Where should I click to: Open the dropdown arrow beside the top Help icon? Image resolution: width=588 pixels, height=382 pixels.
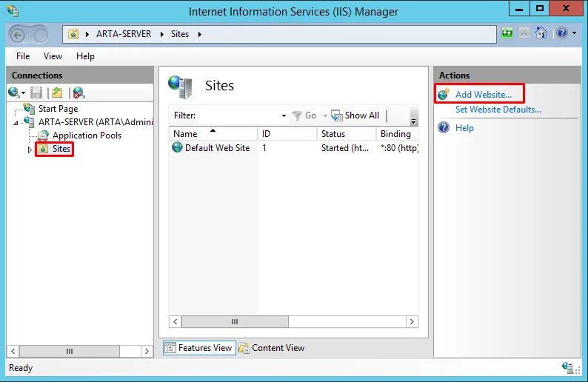pyautogui.click(x=574, y=33)
